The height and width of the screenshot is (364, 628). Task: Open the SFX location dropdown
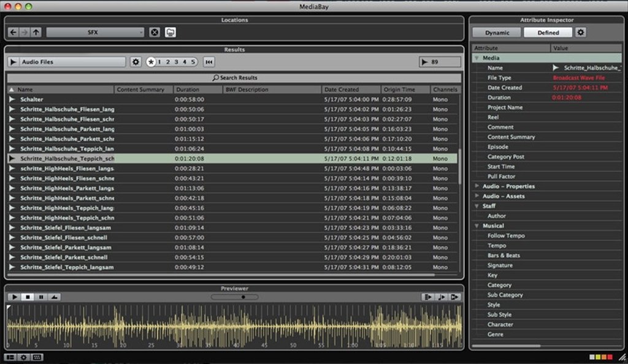point(95,32)
